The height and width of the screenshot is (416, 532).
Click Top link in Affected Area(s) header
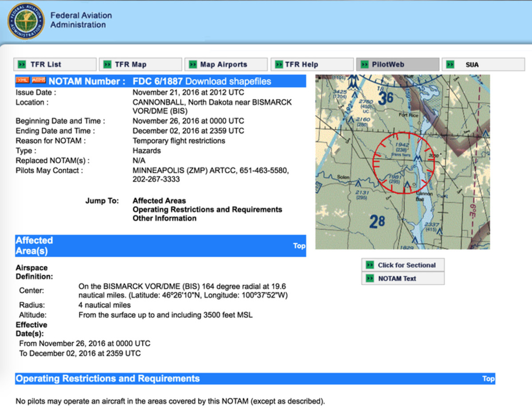click(x=299, y=246)
